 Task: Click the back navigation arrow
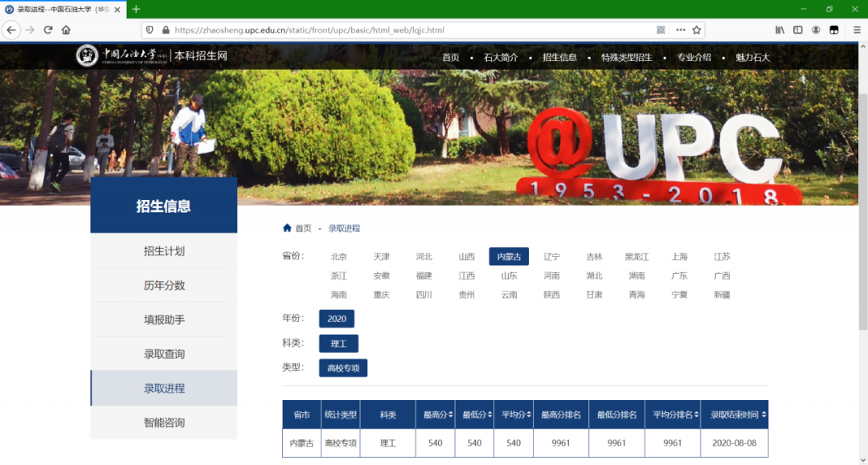[x=11, y=29]
